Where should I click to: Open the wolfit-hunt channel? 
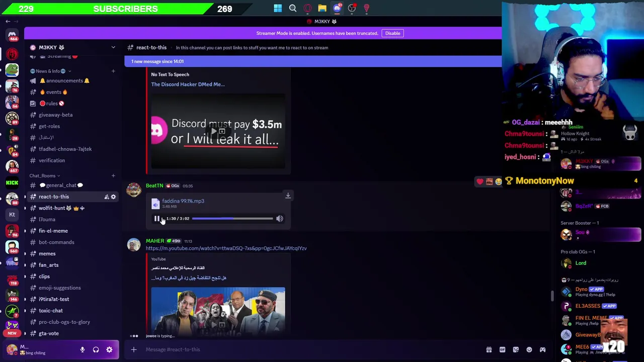(x=61, y=208)
